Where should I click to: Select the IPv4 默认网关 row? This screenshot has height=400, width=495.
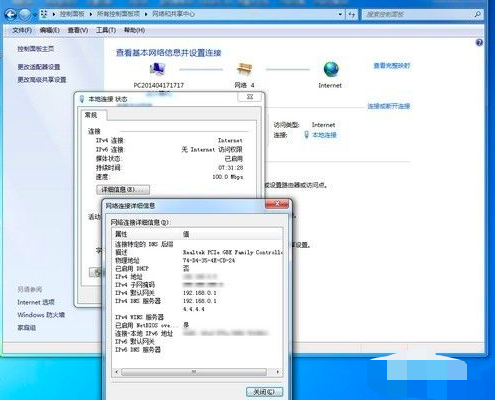[197, 293]
